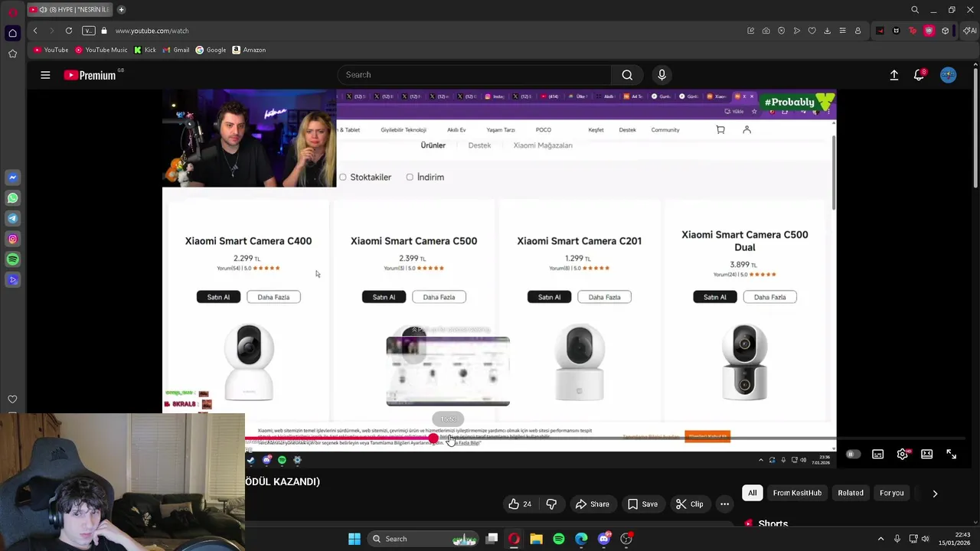Click the YouTube search magnifier button
The height and width of the screenshot is (551, 980).
pyautogui.click(x=627, y=75)
